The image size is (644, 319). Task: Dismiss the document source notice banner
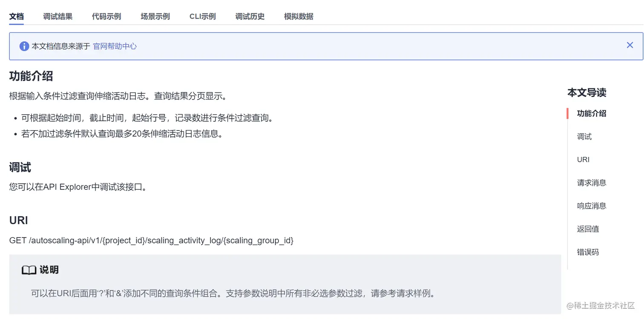click(630, 45)
